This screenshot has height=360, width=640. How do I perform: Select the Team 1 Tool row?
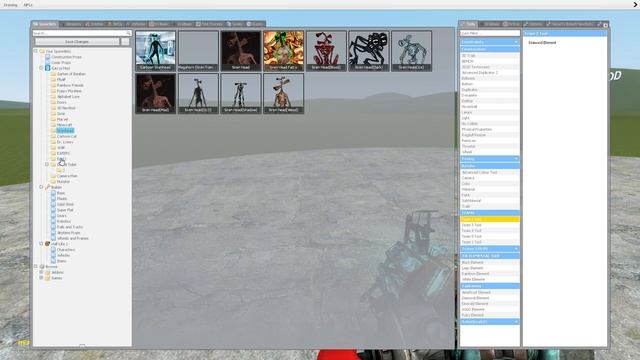point(490,242)
